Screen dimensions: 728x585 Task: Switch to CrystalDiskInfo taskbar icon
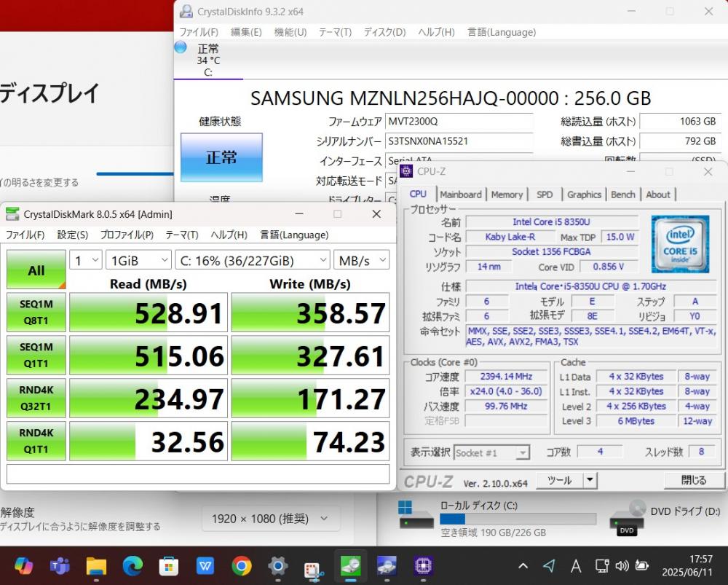click(387, 565)
